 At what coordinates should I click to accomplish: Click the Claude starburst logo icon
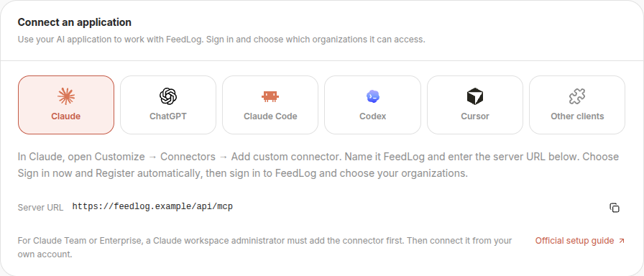[65, 96]
